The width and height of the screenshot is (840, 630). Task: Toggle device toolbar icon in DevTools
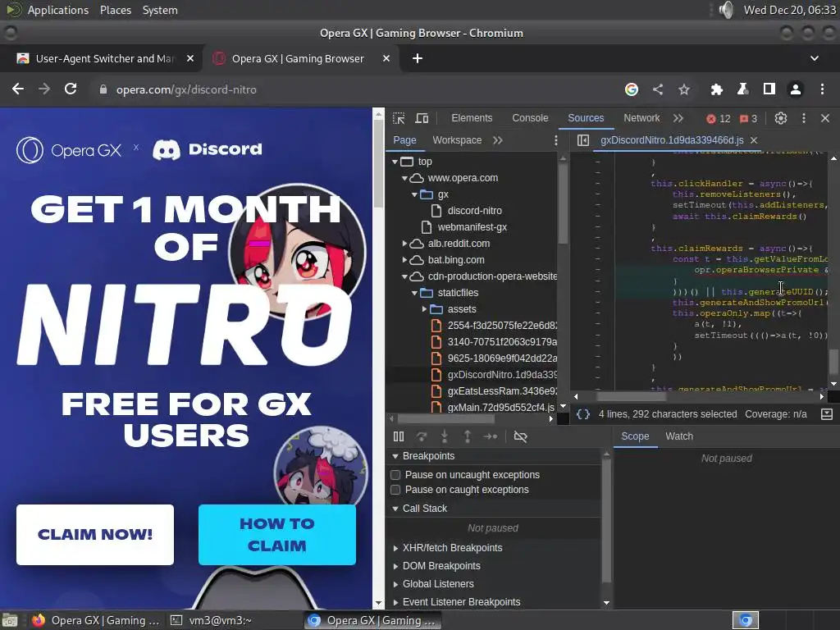(x=422, y=118)
